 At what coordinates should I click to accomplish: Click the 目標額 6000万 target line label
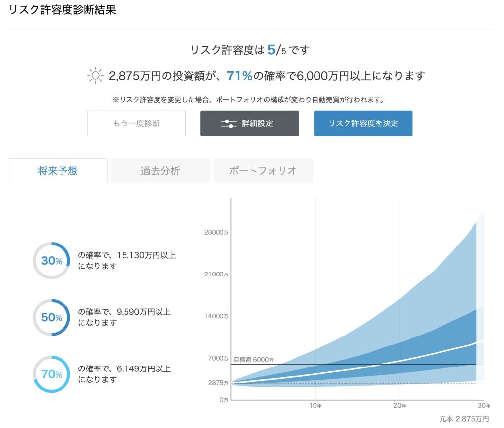253,360
